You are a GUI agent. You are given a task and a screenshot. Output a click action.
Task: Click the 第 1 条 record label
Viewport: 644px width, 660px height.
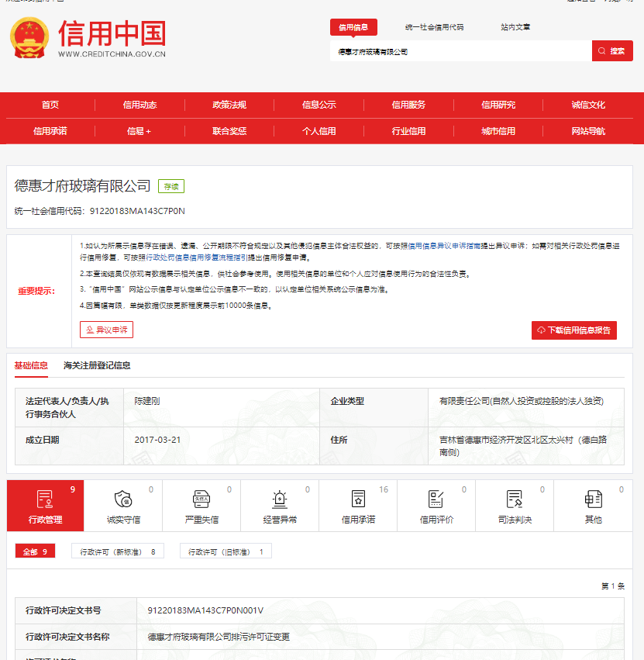[613, 586]
